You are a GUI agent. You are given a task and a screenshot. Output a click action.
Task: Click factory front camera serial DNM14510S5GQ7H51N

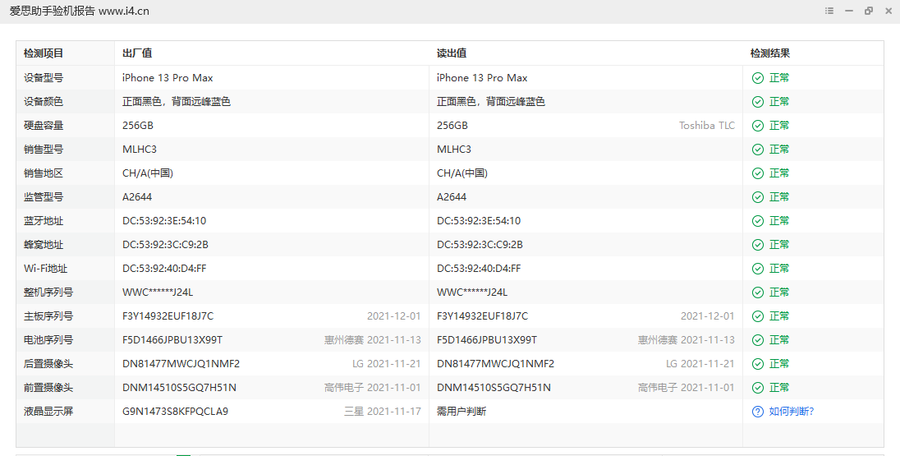pos(179,388)
